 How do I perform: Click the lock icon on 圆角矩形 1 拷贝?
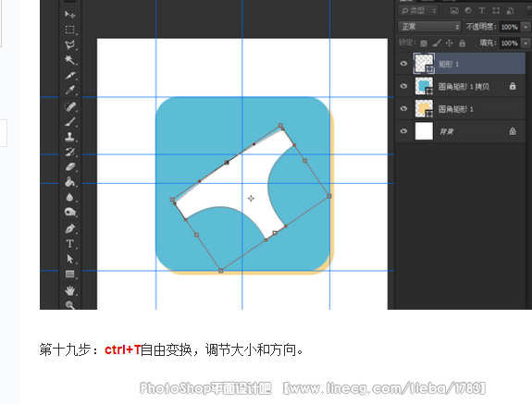pyautogui.click(x=513, y=86)
